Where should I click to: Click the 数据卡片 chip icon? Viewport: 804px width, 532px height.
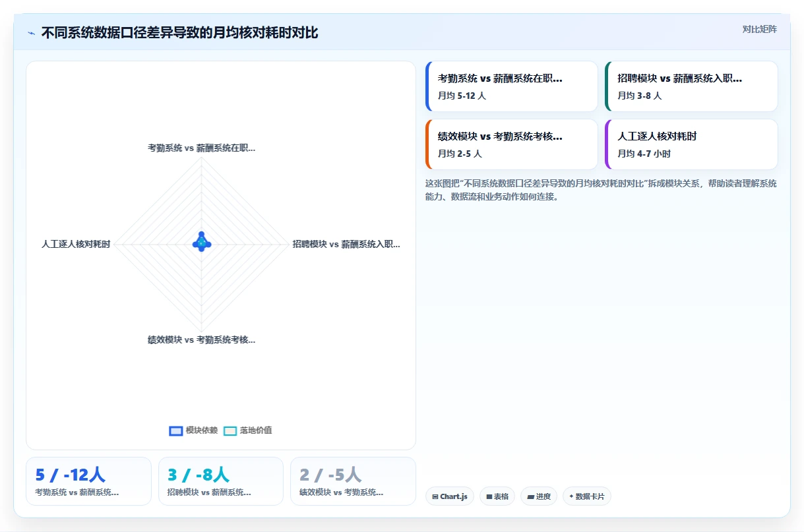click(x=571, y=496)
